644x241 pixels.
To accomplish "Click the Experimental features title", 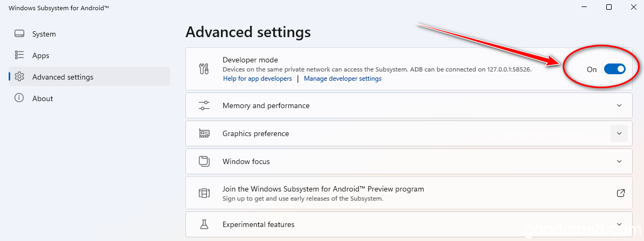I will coord(258,225).
